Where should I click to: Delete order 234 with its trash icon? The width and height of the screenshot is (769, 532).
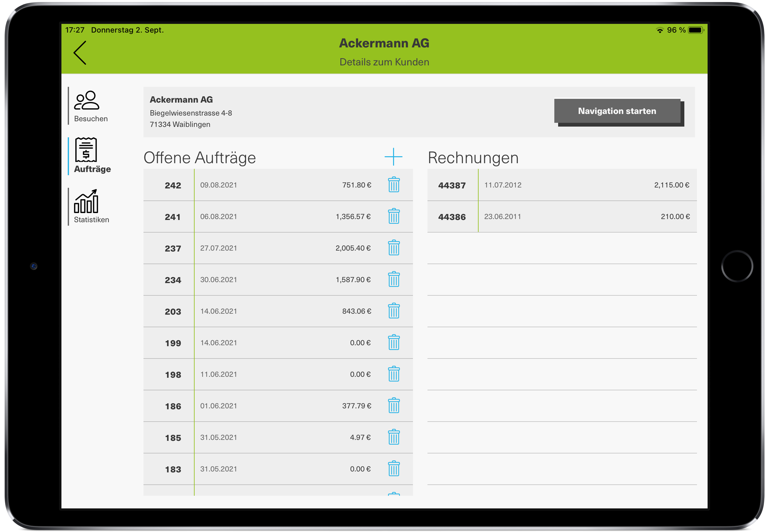click(x=394, y=280)
